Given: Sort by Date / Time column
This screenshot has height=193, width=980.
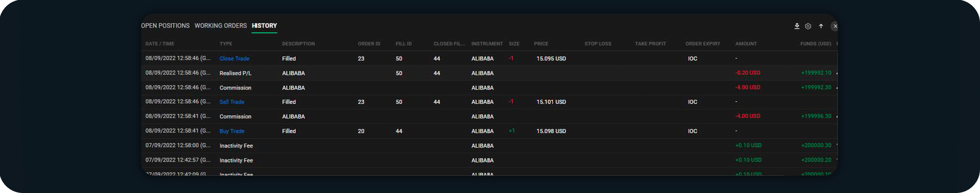Looking at the screenshot, I should tap(160, 44).
